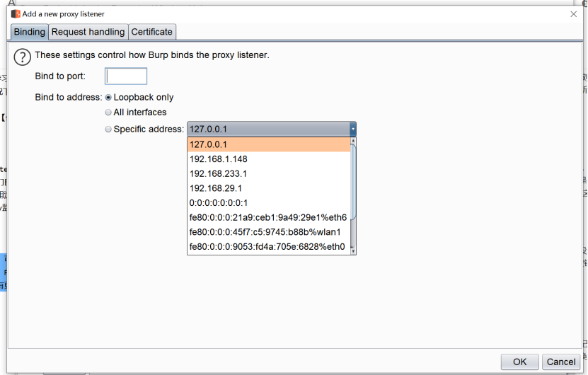This screenshot has width=588, height=375.
Task: Select IPv6 loopback 0:0:0:0:0:0:0:1 entry
Action: 269,203
